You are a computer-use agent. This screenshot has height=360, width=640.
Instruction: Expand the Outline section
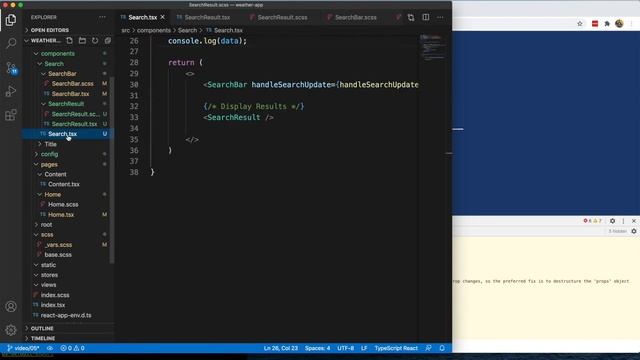click(42, 328)
